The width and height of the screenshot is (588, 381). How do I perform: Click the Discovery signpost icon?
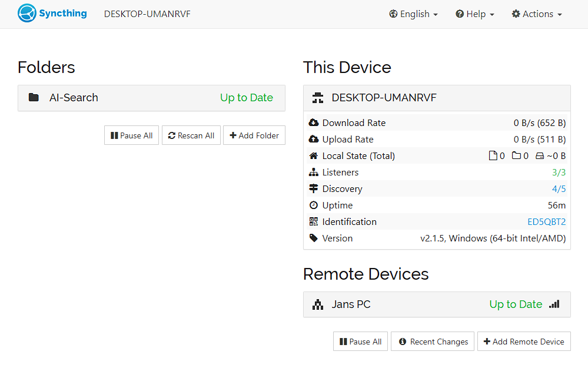point(314,188)
